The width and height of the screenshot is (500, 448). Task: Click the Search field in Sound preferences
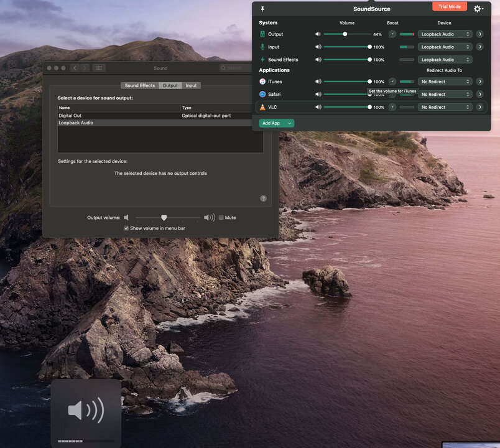(236, 68)
